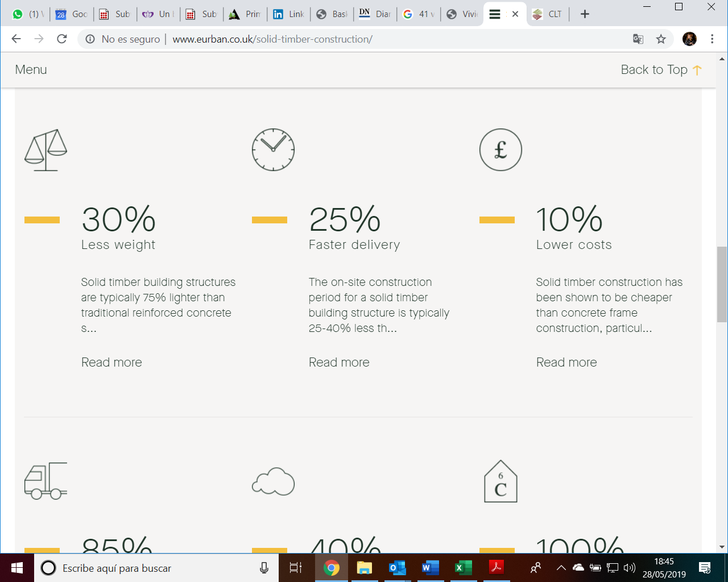
Task: Click the scrollbar down arrow
Action: [x=722, y=547]
